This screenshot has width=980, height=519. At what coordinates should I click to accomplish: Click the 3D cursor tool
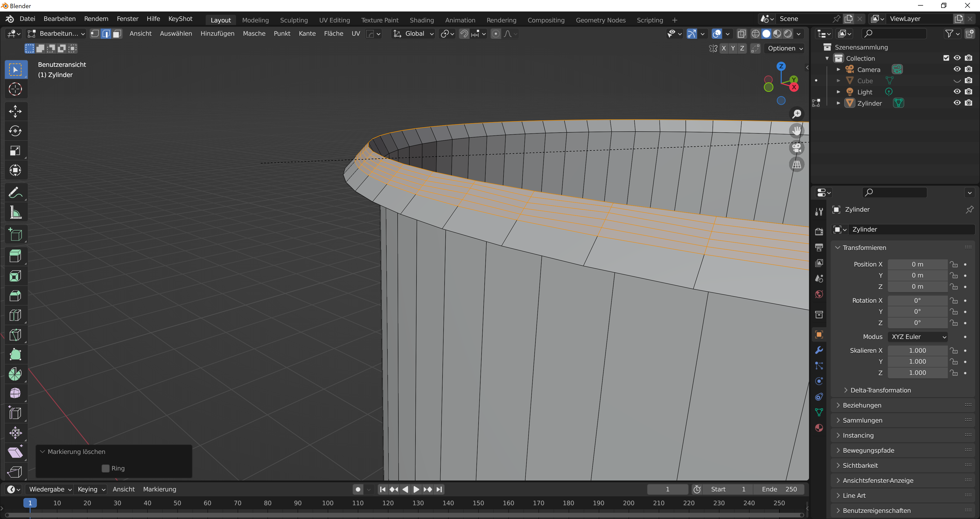(x=15, y=89)
